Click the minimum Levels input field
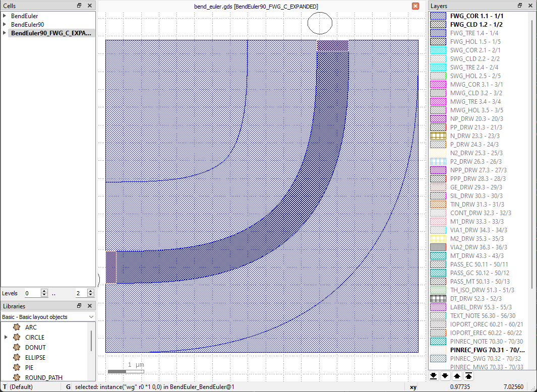537x392 pixels. click(33, 293)
